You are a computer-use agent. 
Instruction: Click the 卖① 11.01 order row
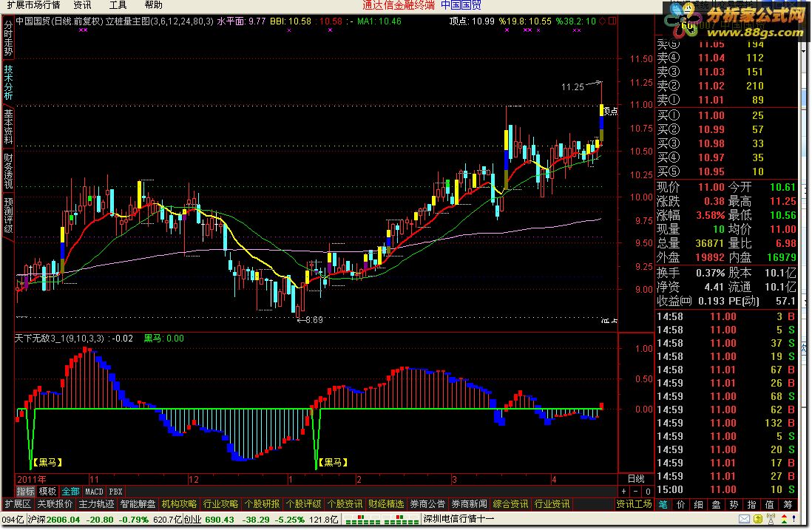tap(726, 100)
